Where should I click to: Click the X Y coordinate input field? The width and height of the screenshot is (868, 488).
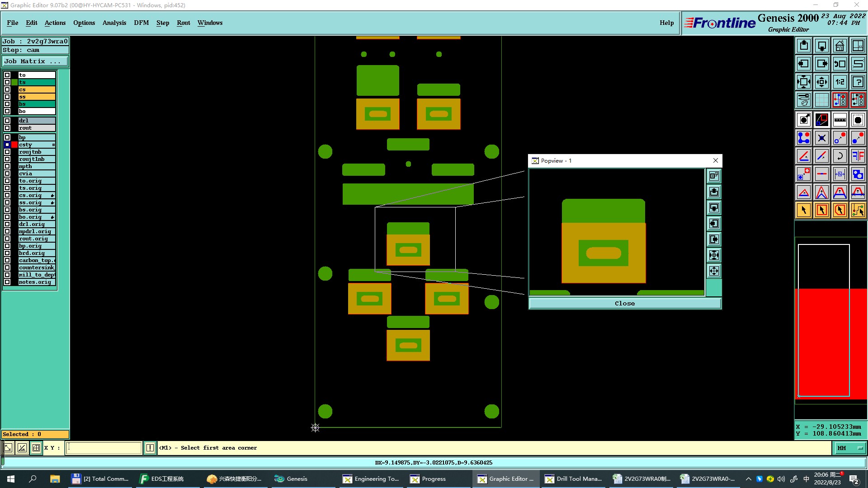coord(104,448)
